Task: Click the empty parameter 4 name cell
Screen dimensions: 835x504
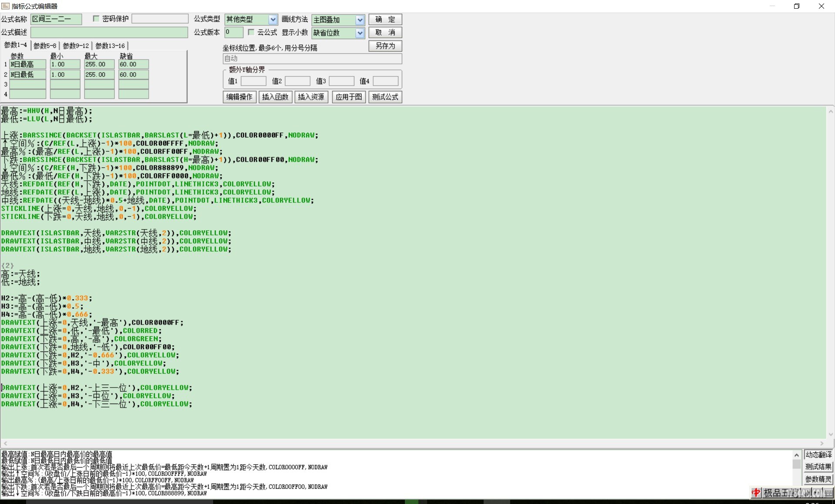Action: [x=28, y=94]
